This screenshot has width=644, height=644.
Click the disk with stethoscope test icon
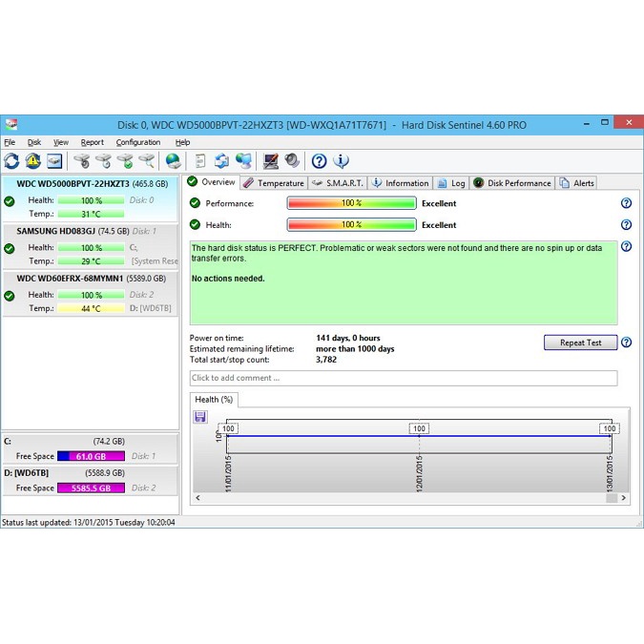coord(82,161)
